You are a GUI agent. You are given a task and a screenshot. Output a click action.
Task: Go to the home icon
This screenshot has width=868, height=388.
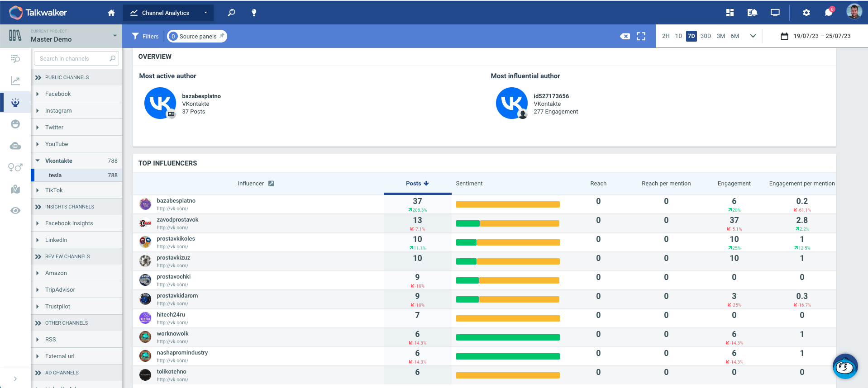pos(111,13)
